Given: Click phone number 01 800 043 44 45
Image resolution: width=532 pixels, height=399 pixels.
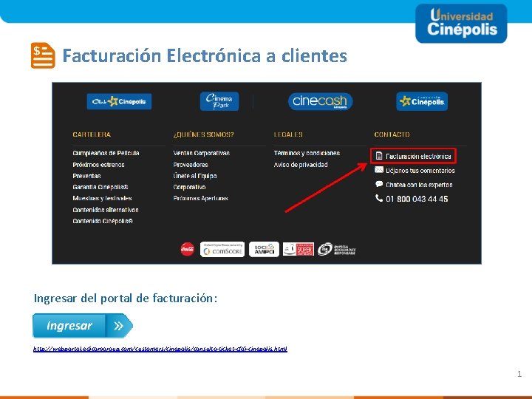Looking at the screenshot, I should 417,199.
